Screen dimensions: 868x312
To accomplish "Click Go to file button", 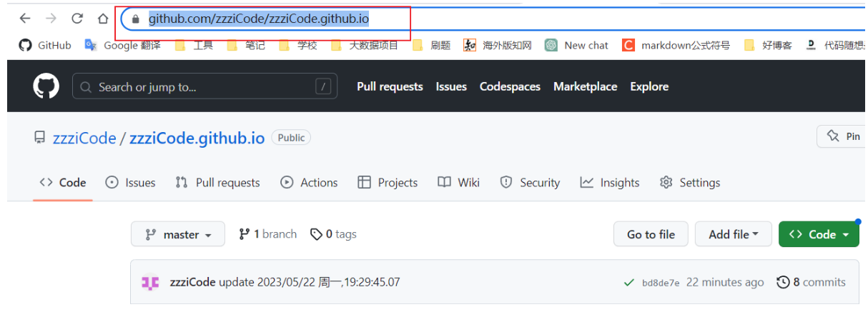I will (651, 234).
